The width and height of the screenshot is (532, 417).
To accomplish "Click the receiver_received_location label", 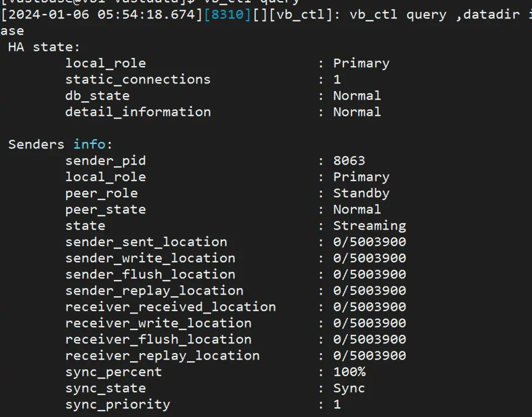I will (170, 307).
